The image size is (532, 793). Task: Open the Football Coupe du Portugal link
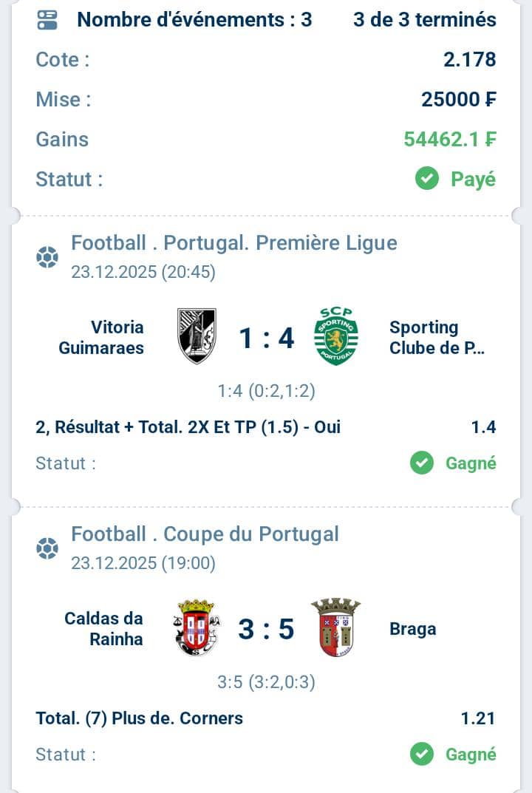[205, 534]
